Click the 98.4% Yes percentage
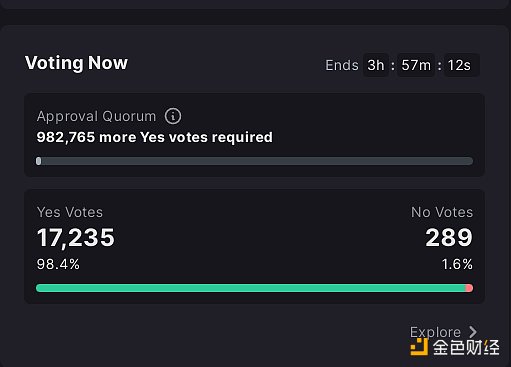Viewport: 511px width, 367px height. click(x=58, y=264)
